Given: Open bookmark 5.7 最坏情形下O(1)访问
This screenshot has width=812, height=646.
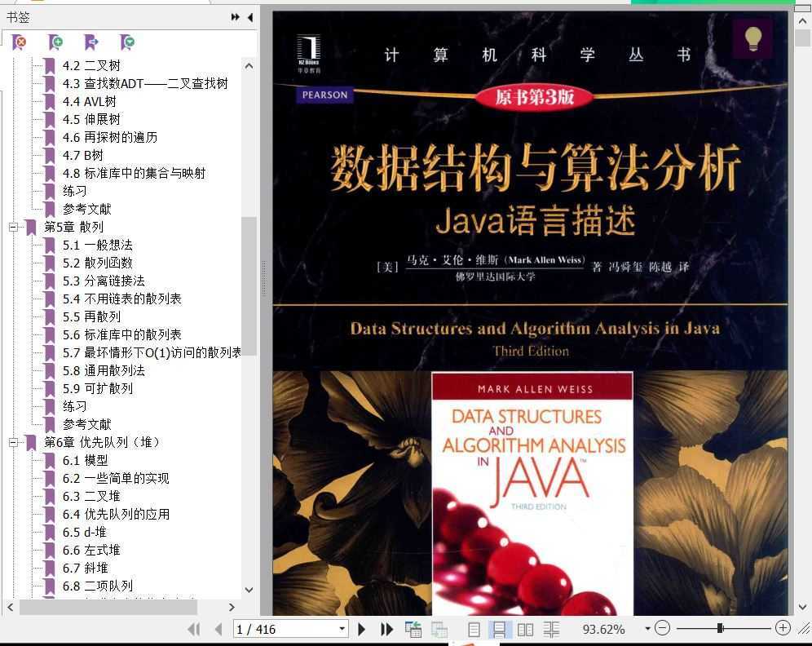Looking at the screenshot, I should coord(152,353).
